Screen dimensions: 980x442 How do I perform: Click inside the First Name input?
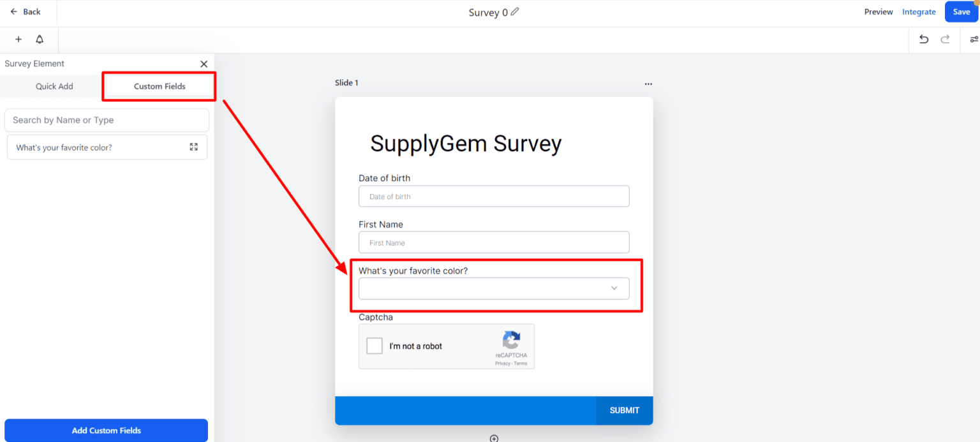tap(494, 242)
